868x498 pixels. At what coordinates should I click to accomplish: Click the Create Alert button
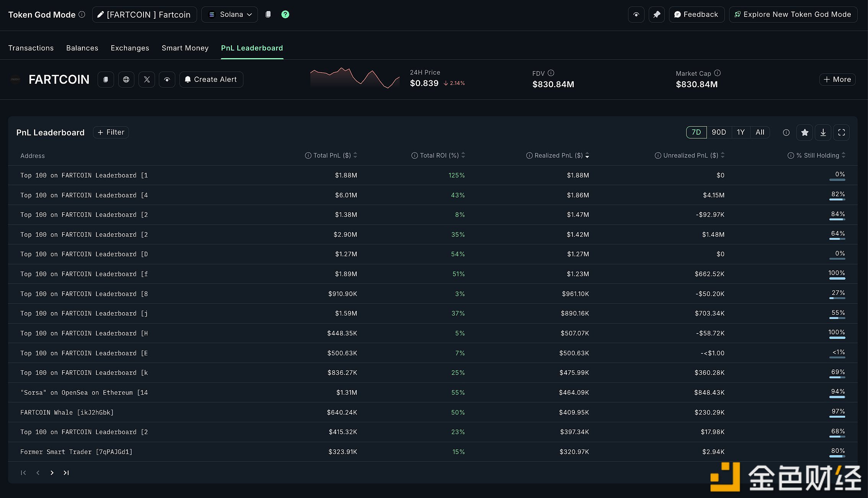point(211,80)
